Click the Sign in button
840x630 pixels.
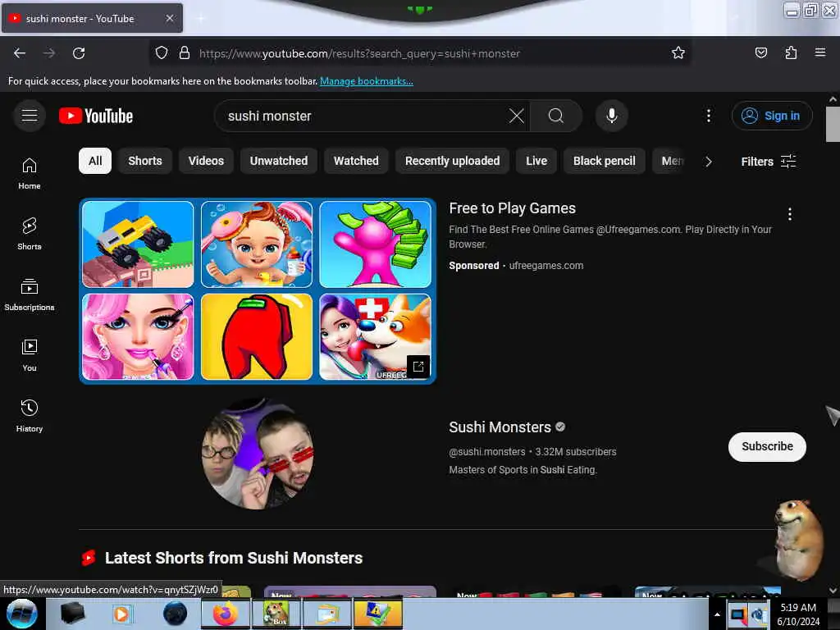pos(772,116)
